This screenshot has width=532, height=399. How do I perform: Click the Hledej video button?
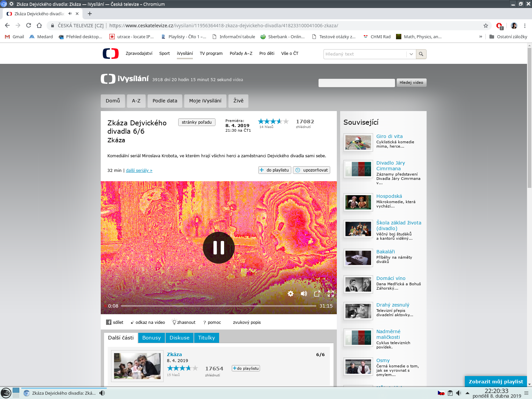pyautogui.click(x=411, y=82)
